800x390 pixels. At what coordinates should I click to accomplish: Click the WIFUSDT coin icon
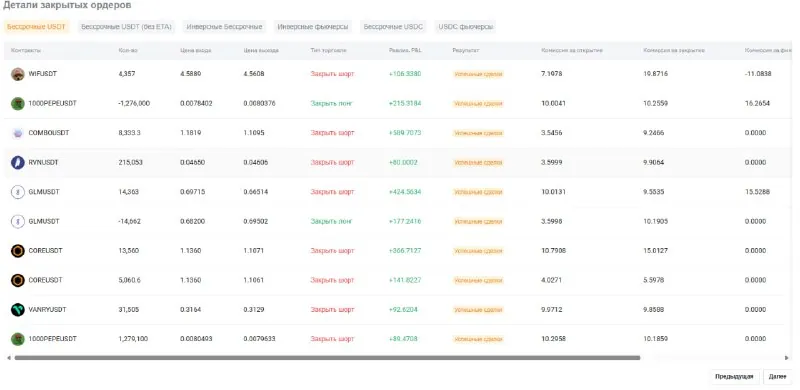tap(18, 74)
